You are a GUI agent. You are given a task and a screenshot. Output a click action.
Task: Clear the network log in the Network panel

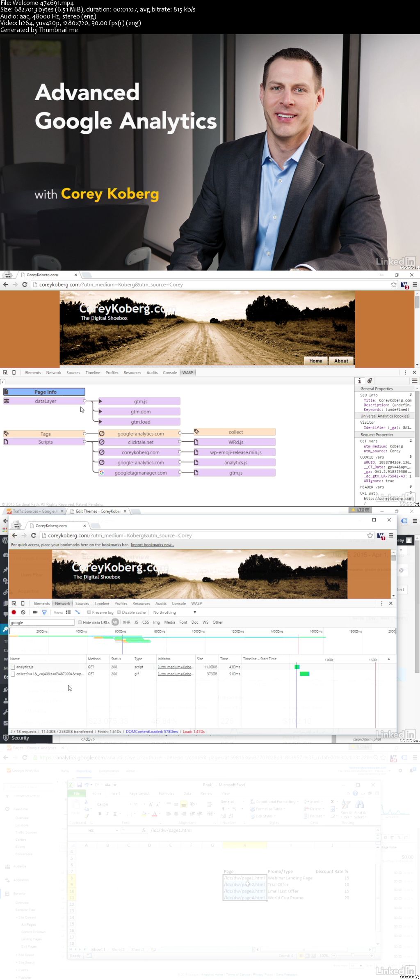(x=23, y=612)
